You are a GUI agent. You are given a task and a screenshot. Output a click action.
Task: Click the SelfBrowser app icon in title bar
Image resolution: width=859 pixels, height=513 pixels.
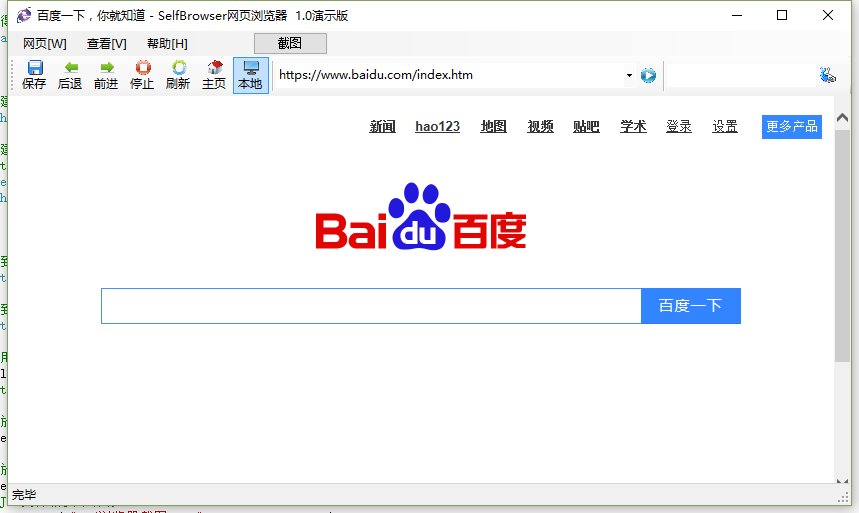(x=24, y=15)
